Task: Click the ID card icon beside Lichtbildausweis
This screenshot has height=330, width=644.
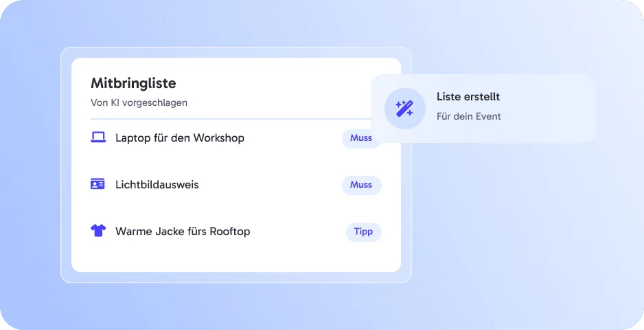Action: 97,184
